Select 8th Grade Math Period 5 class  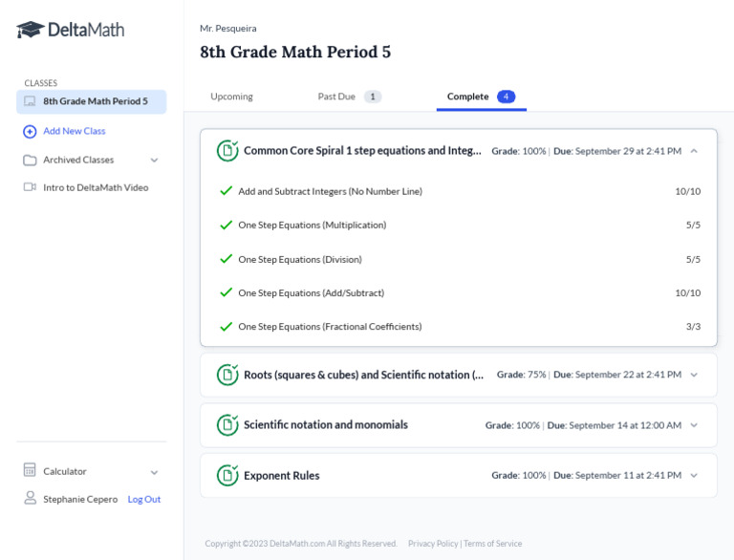tap(95, 101)
